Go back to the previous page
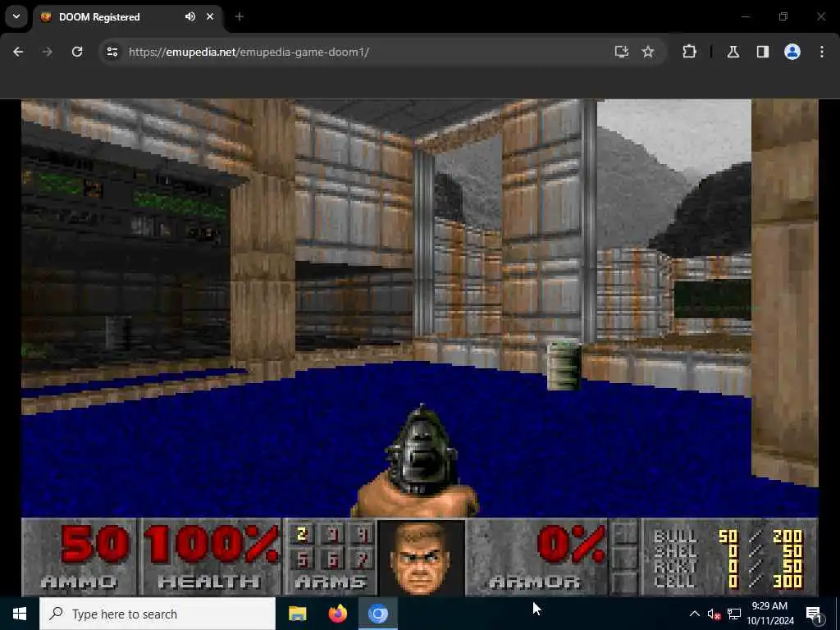This screenshot has height=630, width=840. (18, 52)
